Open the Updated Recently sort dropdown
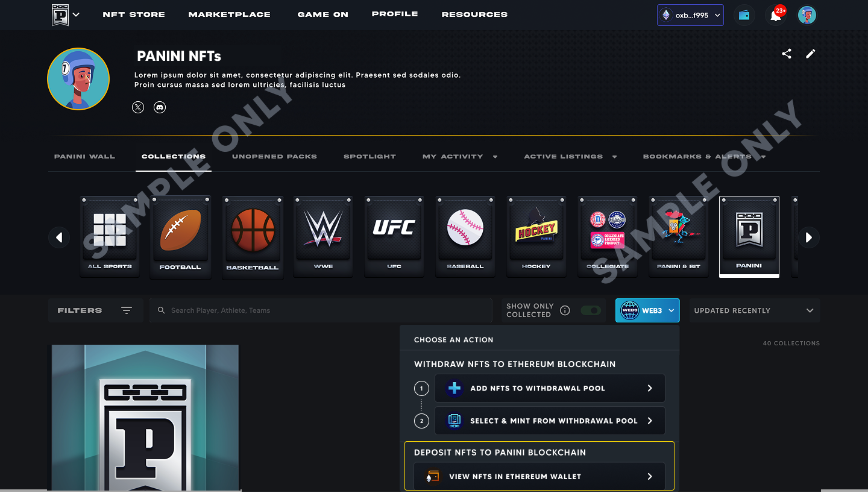Image resolution: width=868 pixels, height=496 pixels. click(x=755, y=310)
